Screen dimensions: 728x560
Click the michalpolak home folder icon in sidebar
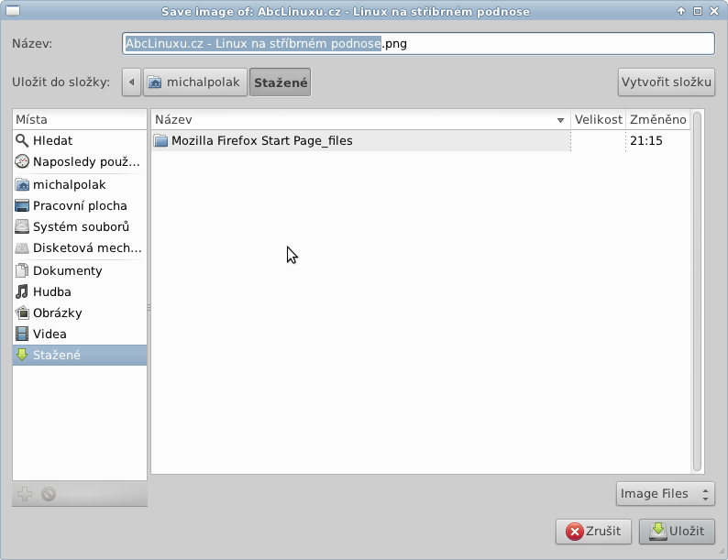tap(22, 184)
